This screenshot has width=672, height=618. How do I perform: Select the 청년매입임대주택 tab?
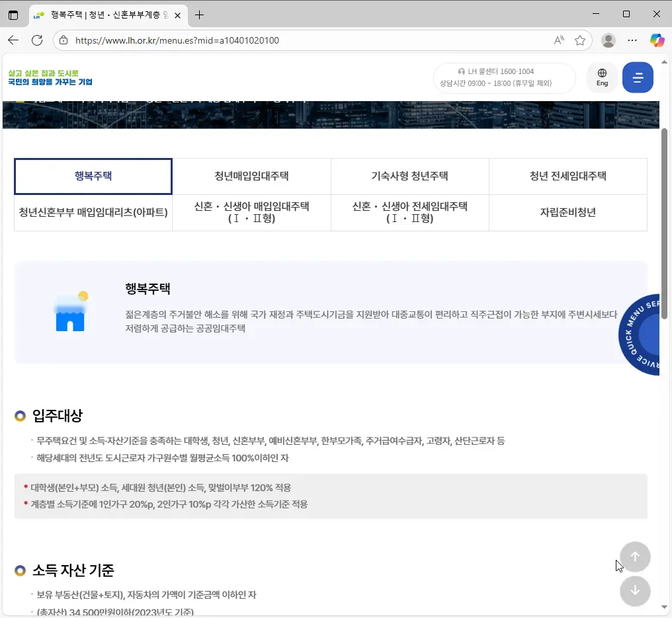point(251,176)
